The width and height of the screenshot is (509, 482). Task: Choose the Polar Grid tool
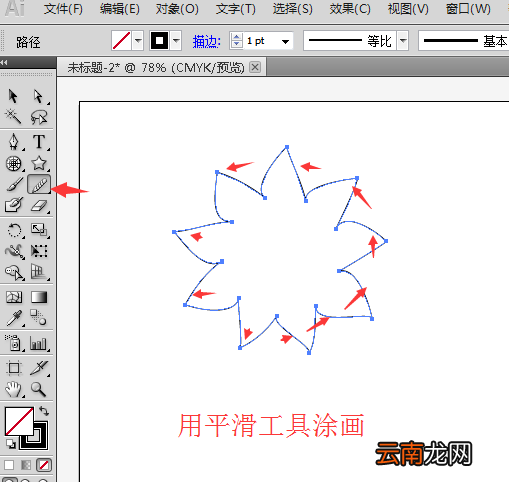(13, 164)
